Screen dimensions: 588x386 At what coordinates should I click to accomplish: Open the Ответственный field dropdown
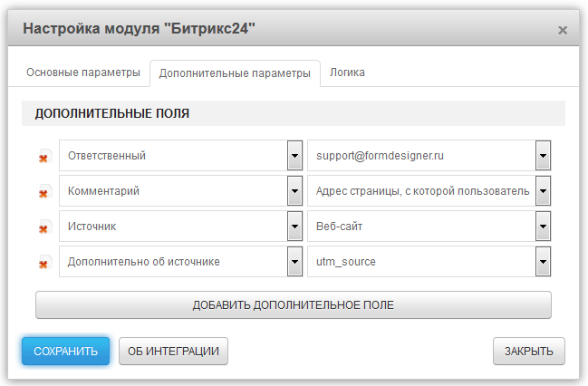(x=294, y=155)
